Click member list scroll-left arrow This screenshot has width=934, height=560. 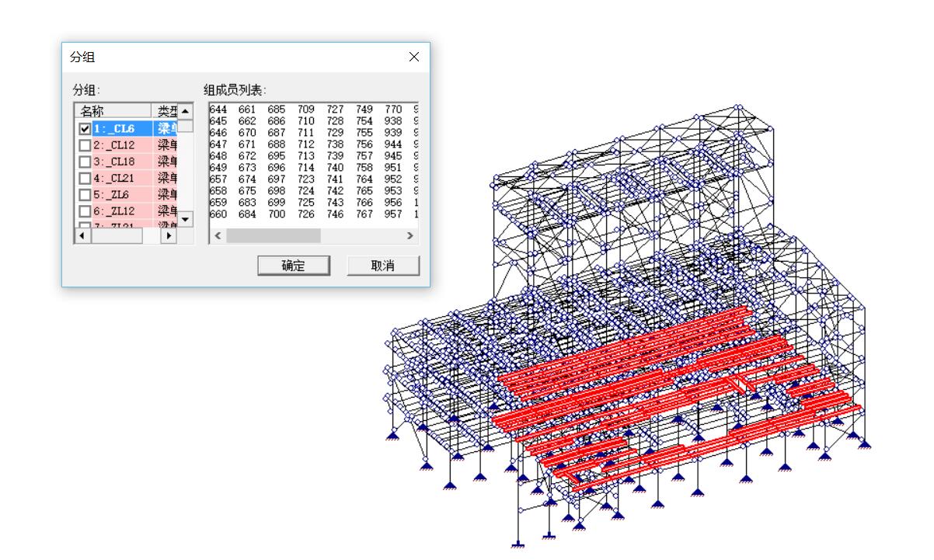point(218,235)
